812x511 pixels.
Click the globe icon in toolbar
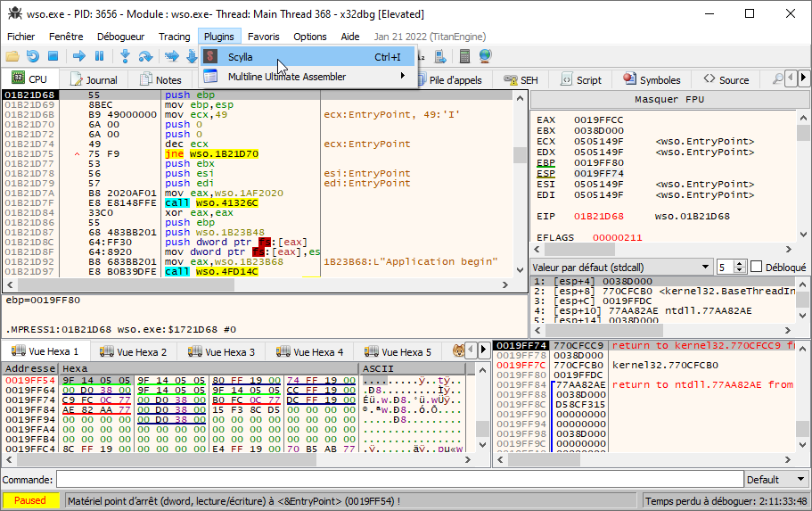(485, 56)
